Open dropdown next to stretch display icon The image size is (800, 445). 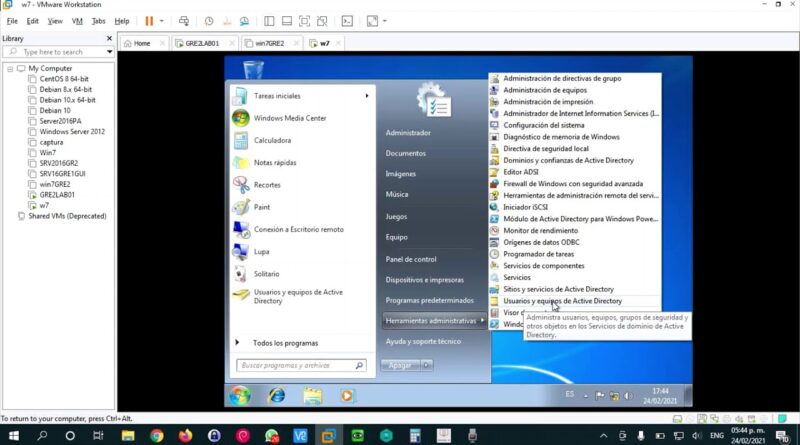click(385, 21)
